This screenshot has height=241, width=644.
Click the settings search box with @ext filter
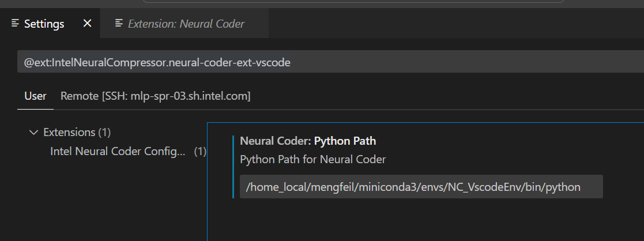[x=329, y=62]
